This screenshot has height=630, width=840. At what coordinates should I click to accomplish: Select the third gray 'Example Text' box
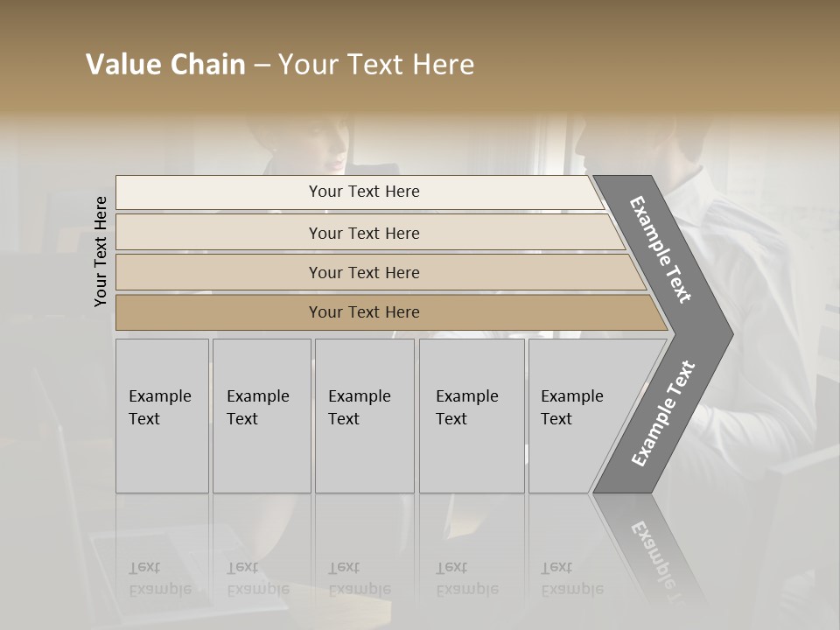[365, 416]
